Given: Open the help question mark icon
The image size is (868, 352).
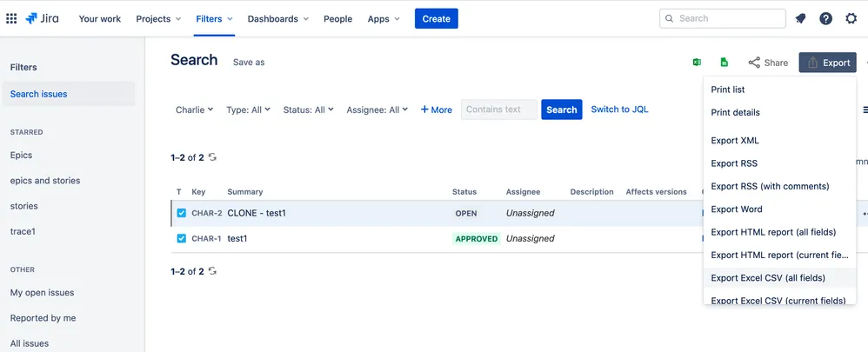Looking at the screenshot, I should 826,18.
